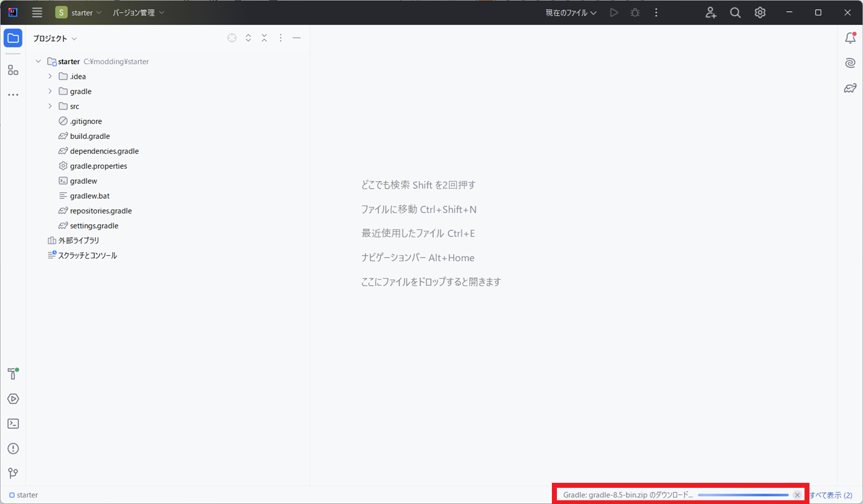Click the src folder row
The width and height of the screenshot is (863, 504).
168,106
